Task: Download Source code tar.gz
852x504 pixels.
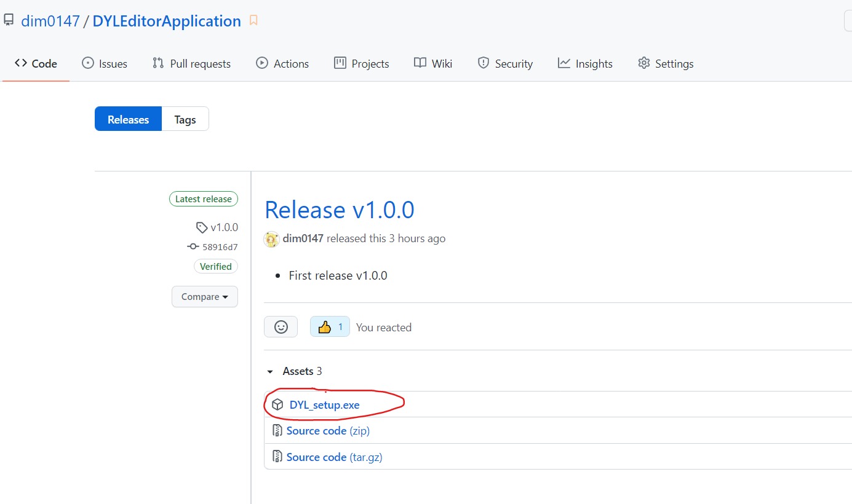Action: tap(335, 457)
